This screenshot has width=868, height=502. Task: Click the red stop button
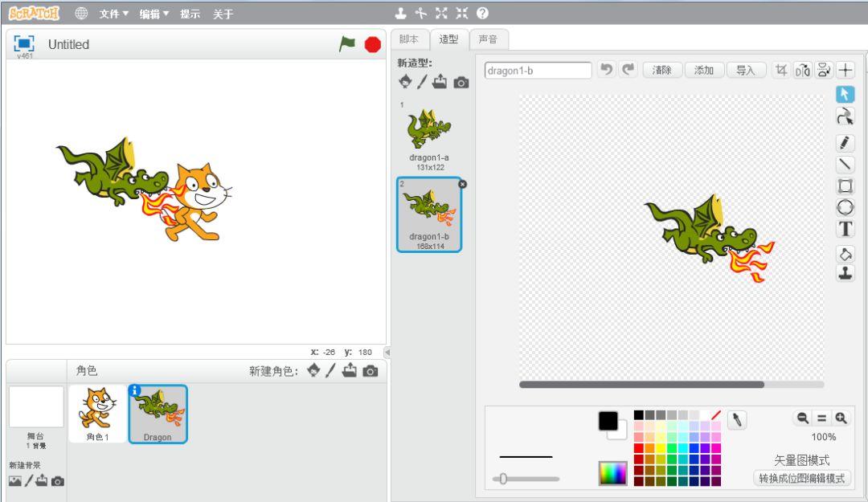(373, 44)
